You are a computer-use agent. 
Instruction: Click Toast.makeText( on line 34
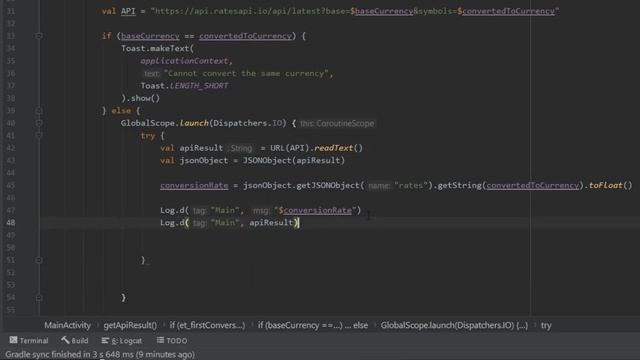157,48
